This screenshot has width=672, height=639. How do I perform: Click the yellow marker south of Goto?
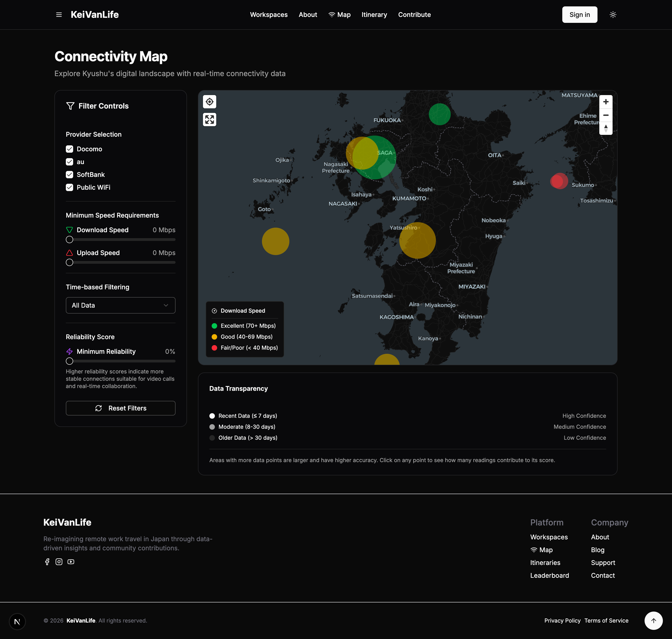(x=275, y=241)
